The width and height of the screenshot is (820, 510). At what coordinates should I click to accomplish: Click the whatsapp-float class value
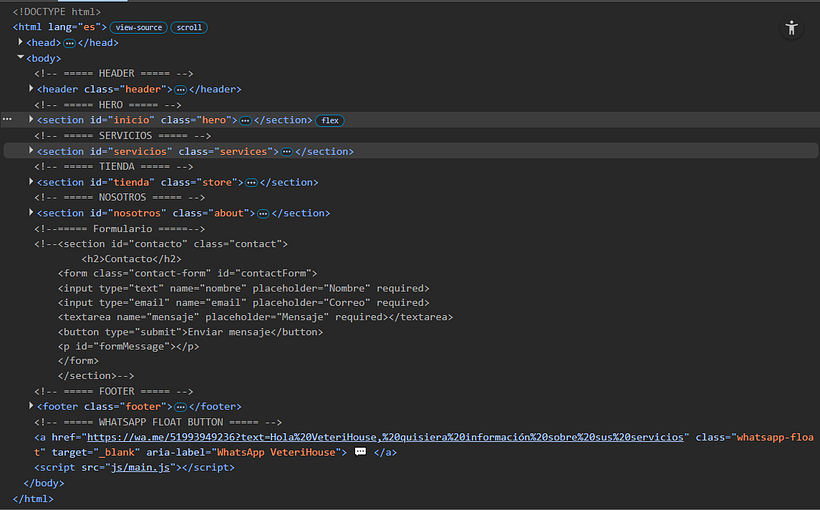(x=775, y=437)
